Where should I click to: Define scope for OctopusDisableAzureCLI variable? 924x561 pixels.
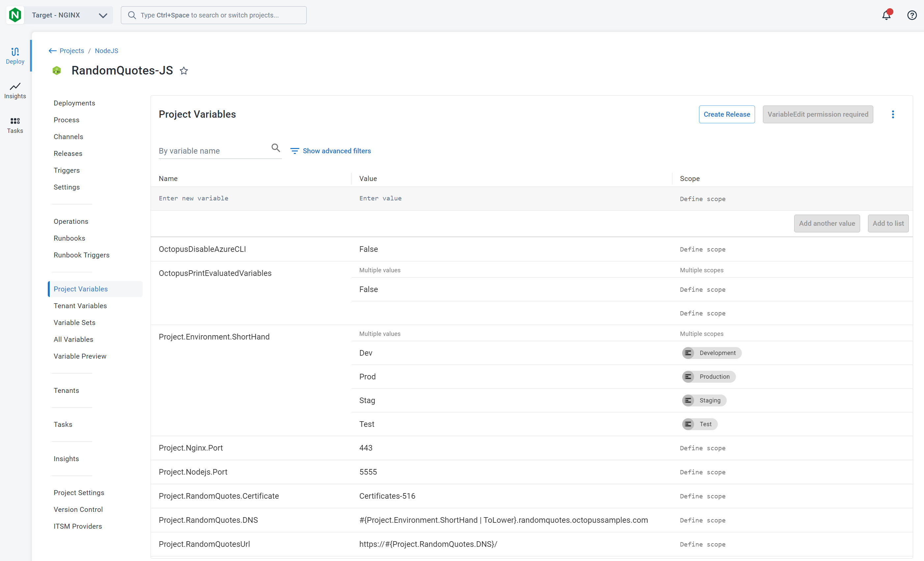(x=702, y=250)
